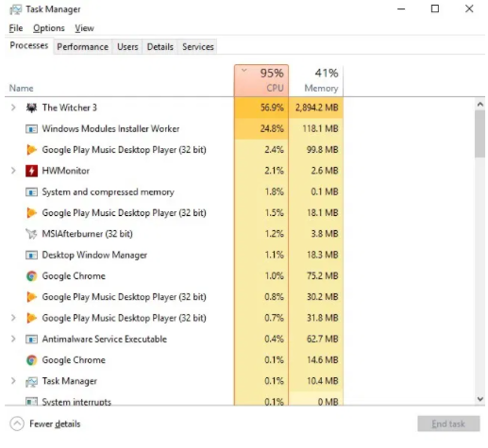This screenshot has width=488, height=448.
Task: Click the 10.4 MB memory value
Action: tap(323, 381)
